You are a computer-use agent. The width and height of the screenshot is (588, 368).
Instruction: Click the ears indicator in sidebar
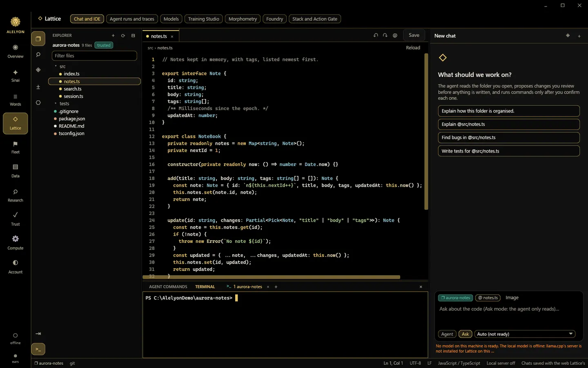pyautogui.click(x=15, y=358)
